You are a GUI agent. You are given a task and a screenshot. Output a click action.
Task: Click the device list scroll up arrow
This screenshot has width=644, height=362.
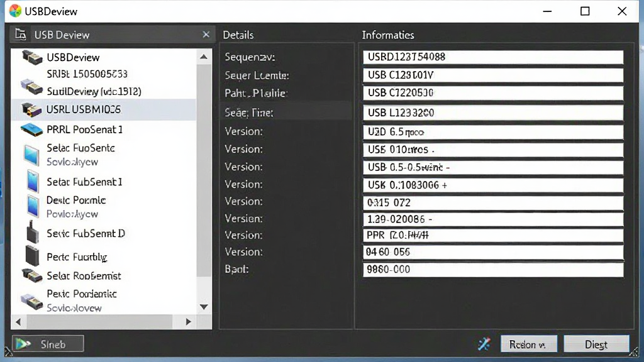(204, 57)
